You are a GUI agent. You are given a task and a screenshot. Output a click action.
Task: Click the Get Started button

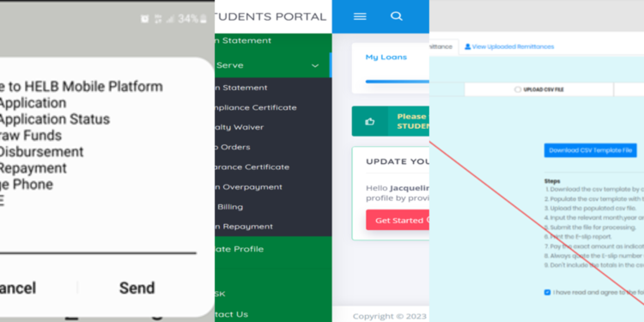[x=398, y=220]
